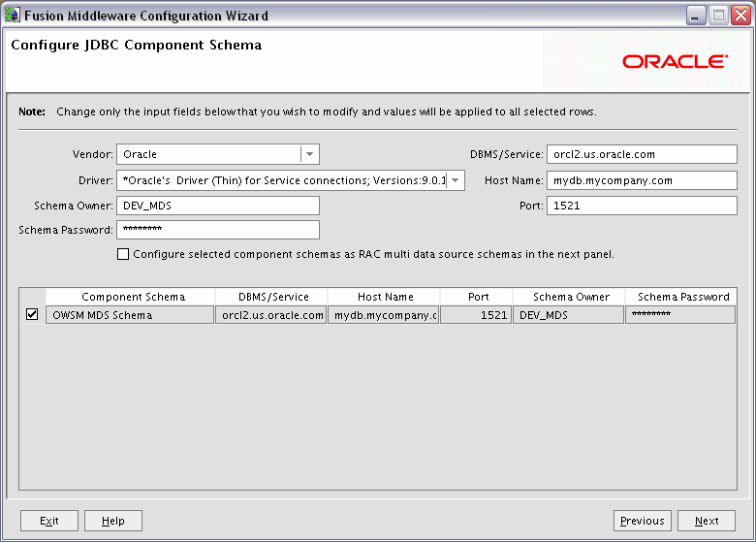Click the Schema Owner table column header

click(569, 297)
